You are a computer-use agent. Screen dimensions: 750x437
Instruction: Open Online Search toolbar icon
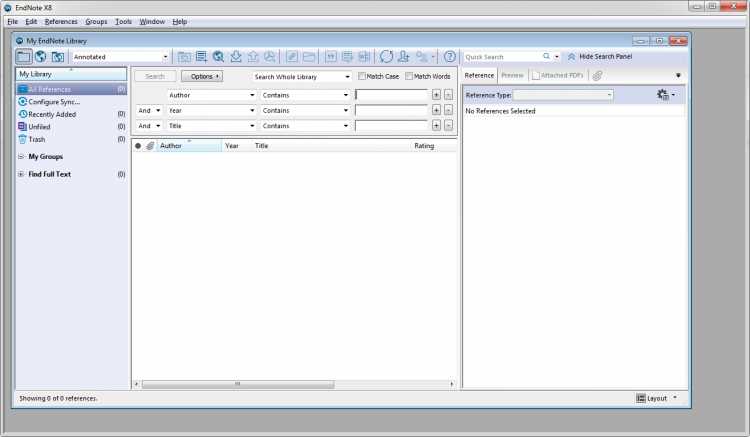click(219, 57)
